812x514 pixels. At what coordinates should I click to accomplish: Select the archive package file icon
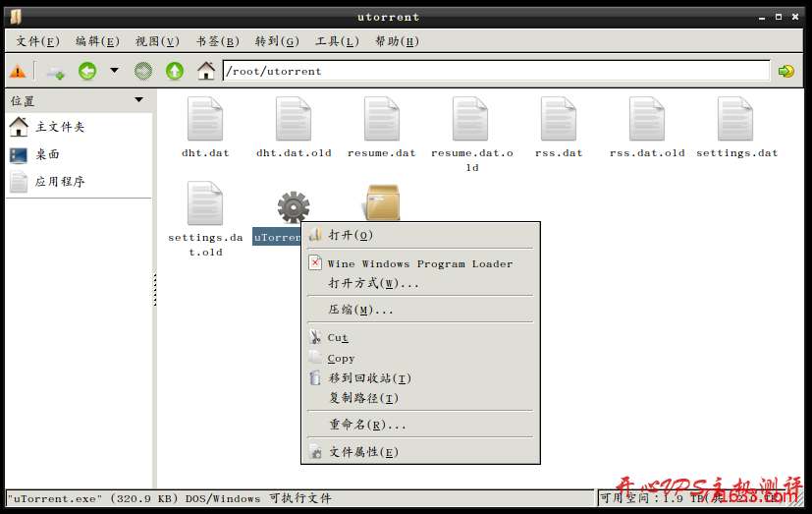[382, 202]
